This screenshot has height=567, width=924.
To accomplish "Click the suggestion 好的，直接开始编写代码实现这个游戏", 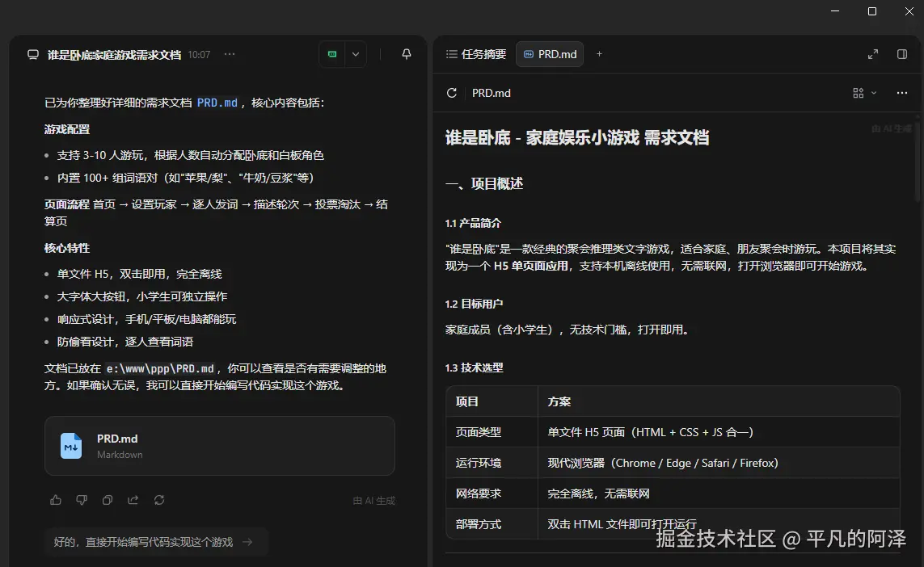I will [156, 542].
